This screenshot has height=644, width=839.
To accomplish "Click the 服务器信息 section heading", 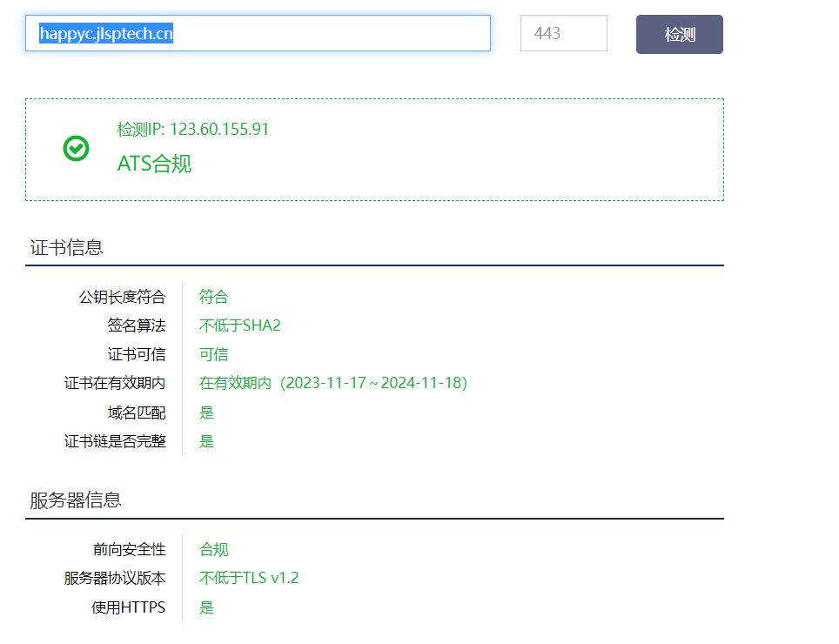I will (x=76, y=500).
